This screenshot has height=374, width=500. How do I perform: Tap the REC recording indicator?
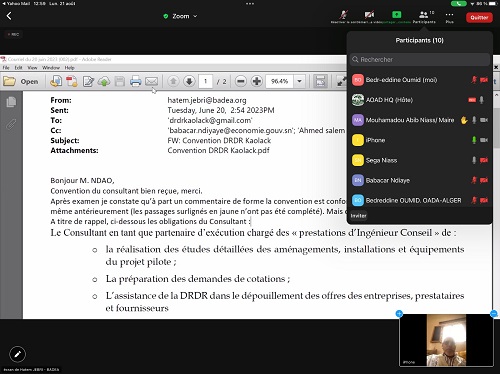point(14,34)
